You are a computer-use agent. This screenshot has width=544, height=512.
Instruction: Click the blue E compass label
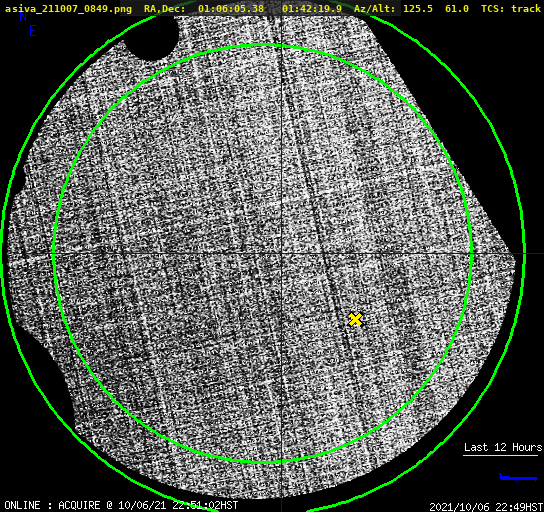(x=33, y=31)
